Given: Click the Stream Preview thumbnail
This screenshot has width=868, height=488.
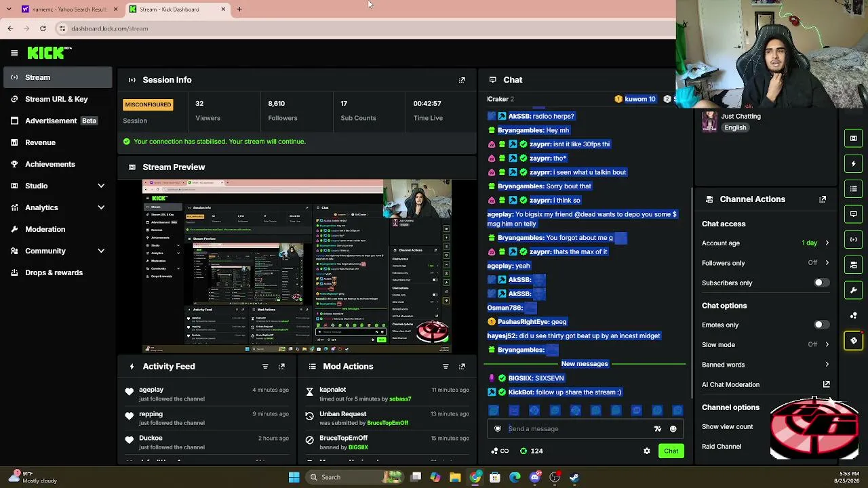Looking at the screenshot, I should click(x=296, y=266).
